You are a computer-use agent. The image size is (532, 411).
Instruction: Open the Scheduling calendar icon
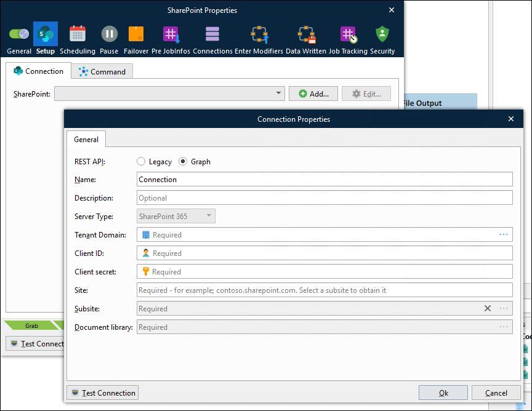coord(78,34)
